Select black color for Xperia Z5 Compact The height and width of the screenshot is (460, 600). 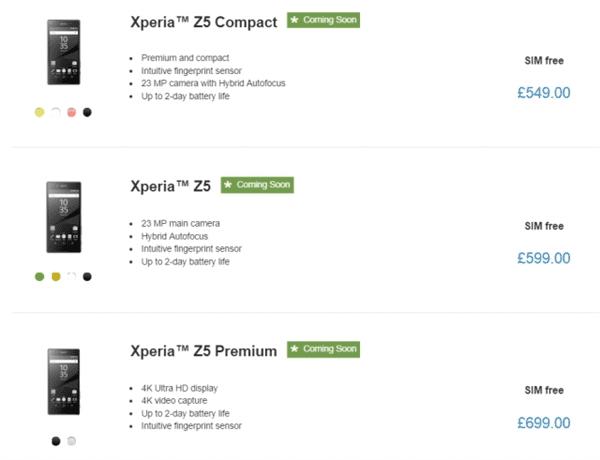[x=87, y=112]
